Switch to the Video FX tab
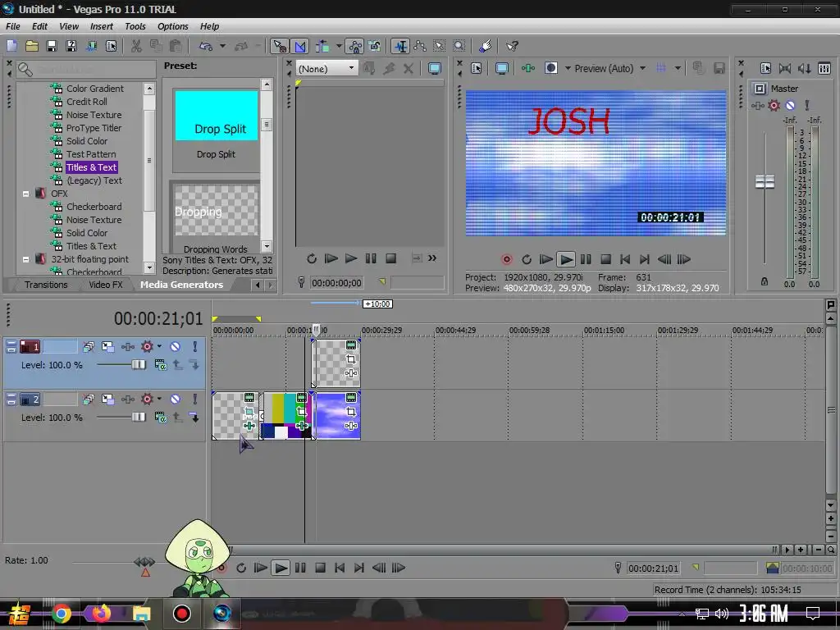The height and width of the screenshot is (630, 840). coord(106,285)
